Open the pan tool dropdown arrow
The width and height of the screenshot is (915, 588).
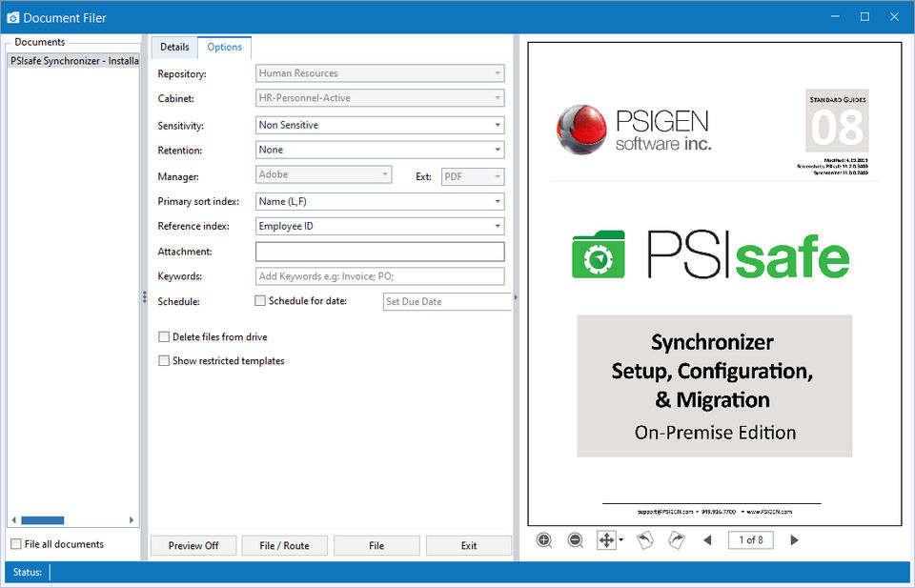point(620,540)
